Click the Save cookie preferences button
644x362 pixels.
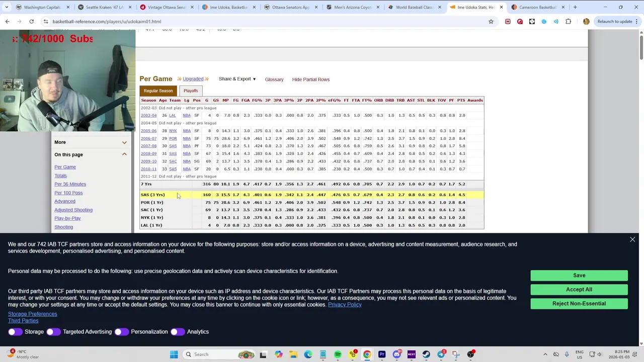[579, 276]
